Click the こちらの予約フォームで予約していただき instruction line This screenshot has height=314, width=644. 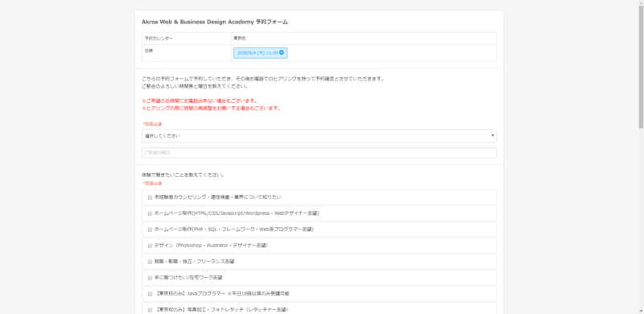point(263,79)
